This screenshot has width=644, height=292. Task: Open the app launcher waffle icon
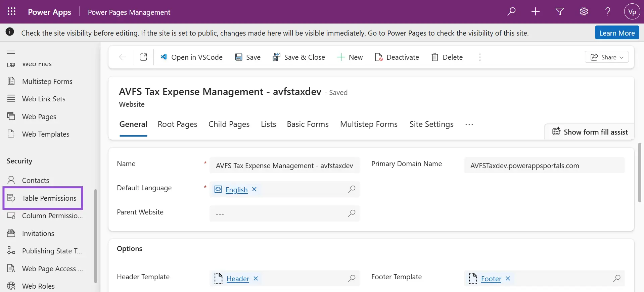(x=11, y=12)
